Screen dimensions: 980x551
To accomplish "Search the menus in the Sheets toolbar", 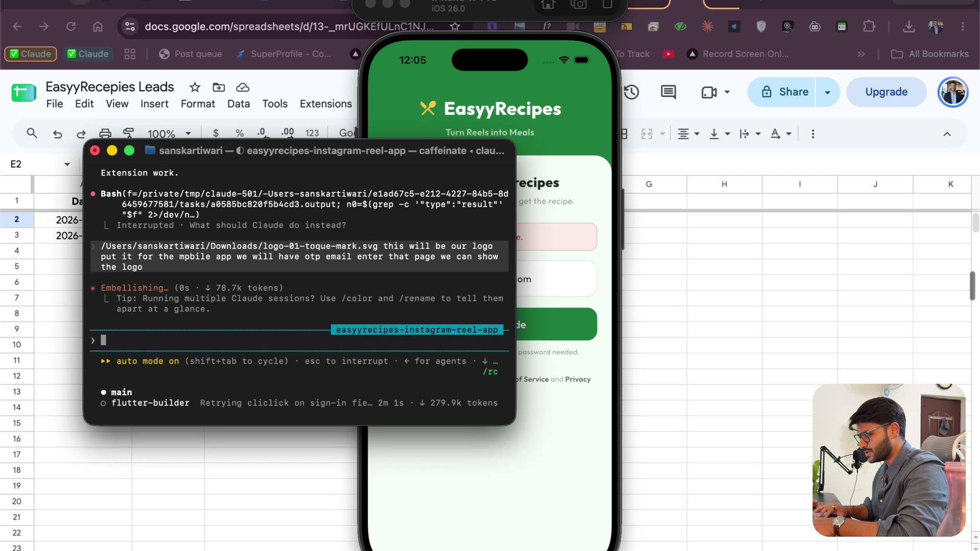I will 32,134.
